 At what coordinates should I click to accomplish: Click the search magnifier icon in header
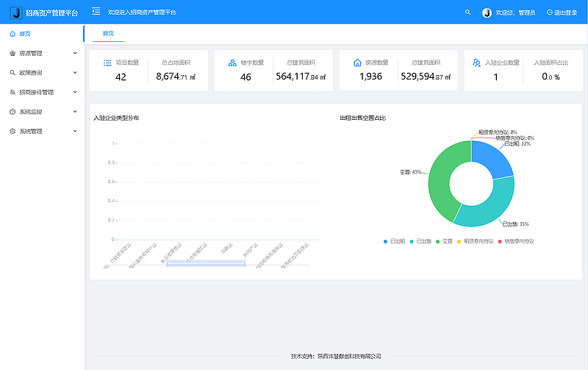point(468,13)
